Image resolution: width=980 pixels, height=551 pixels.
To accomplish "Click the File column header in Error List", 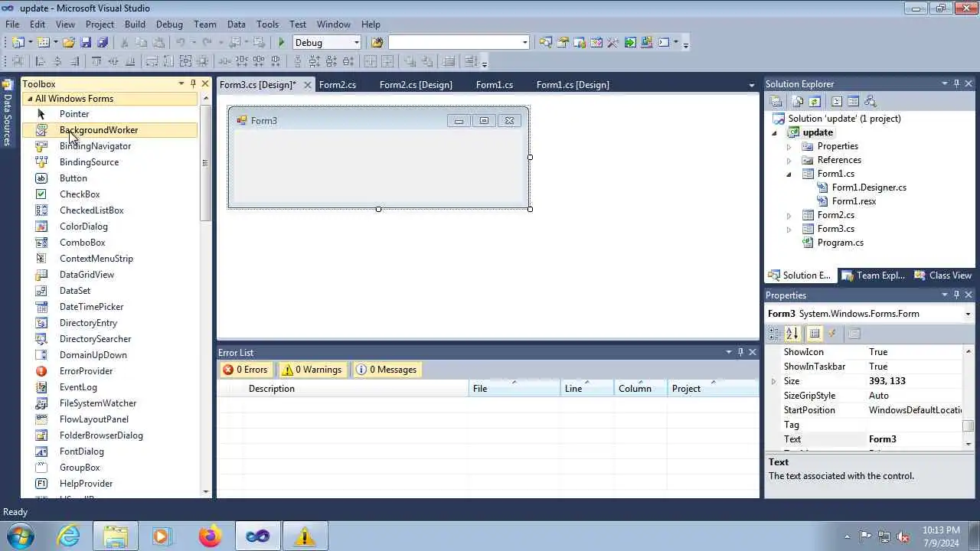I will click(514, 389).
